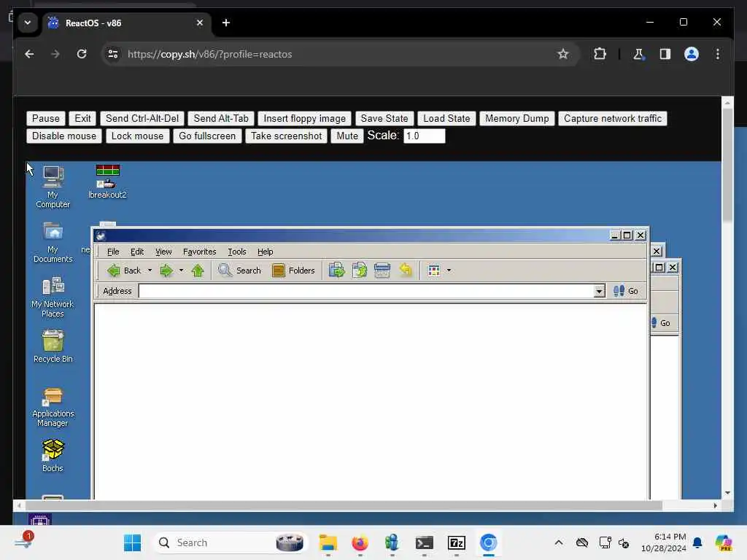Click the page vertical scrollbar
The width and height of the screenshot is (747, 560).
(727, 164)
